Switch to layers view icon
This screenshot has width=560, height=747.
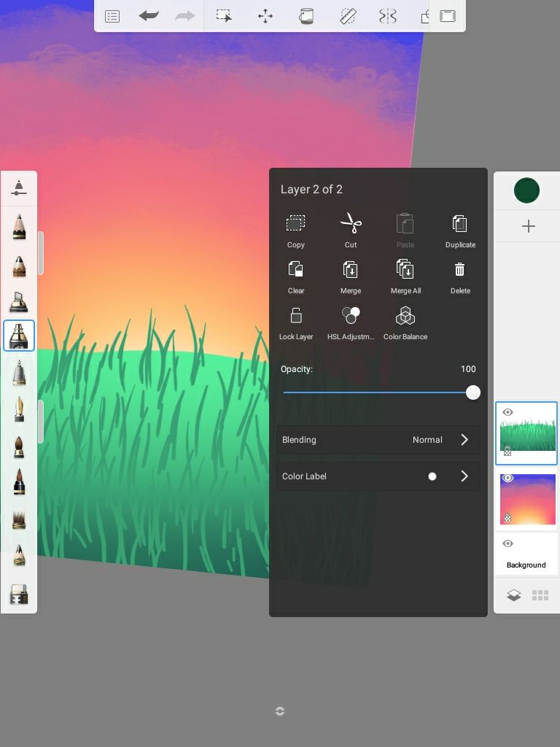[x=513, y=595]
